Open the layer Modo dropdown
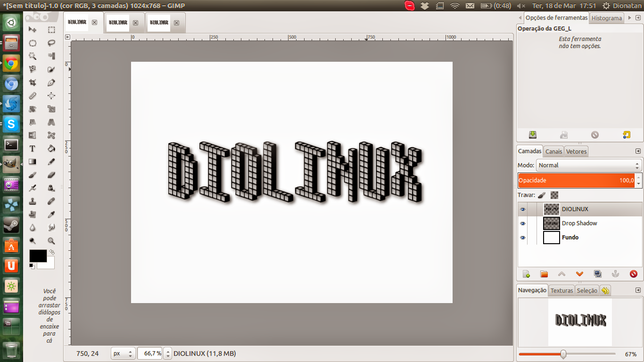 (589, 165)
